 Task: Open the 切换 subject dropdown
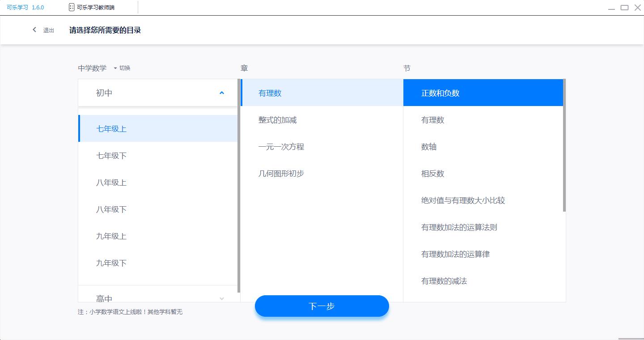coord(122,68)
